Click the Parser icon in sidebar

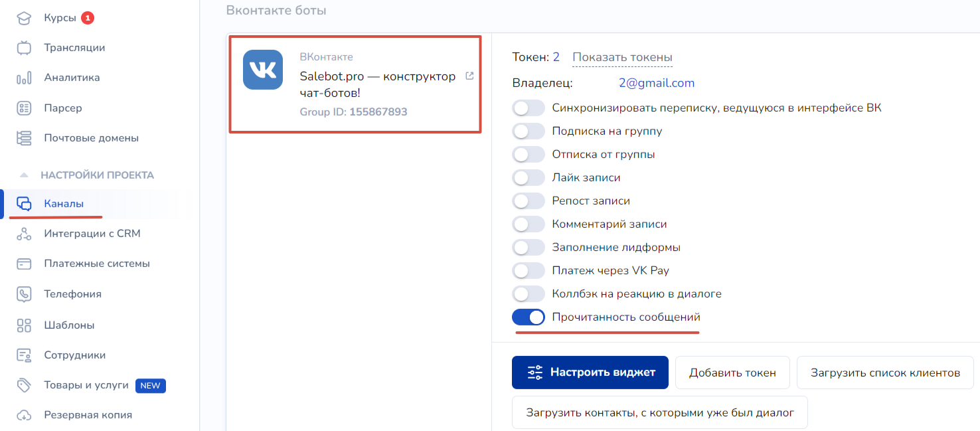pos(24,108)
